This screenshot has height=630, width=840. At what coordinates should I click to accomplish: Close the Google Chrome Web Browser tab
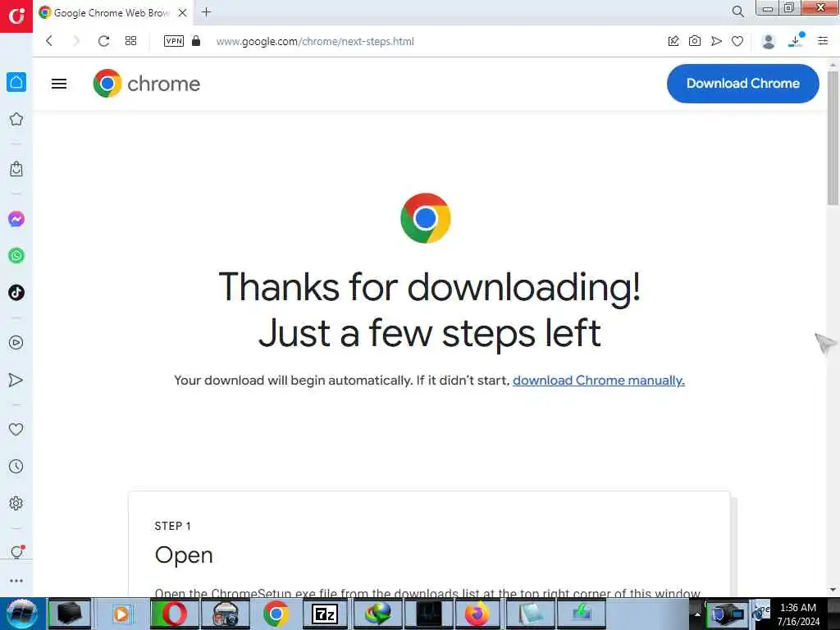tap(183, 12)
